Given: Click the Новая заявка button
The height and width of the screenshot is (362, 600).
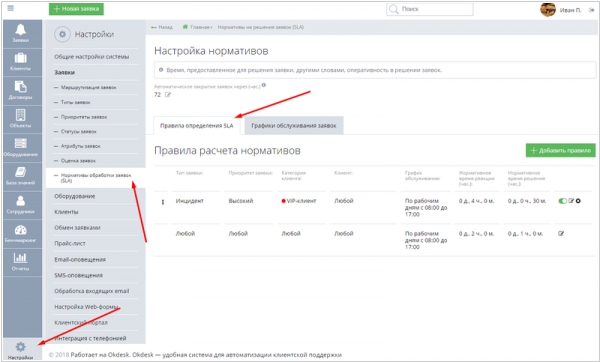Looking at the screenshot, I should 76,9.
